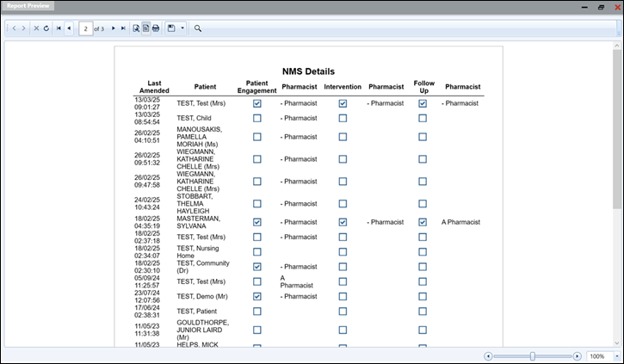This screenshot has width=624, height=364.
Task: Go back with the Back arrow
Action: tap(15, 28)
